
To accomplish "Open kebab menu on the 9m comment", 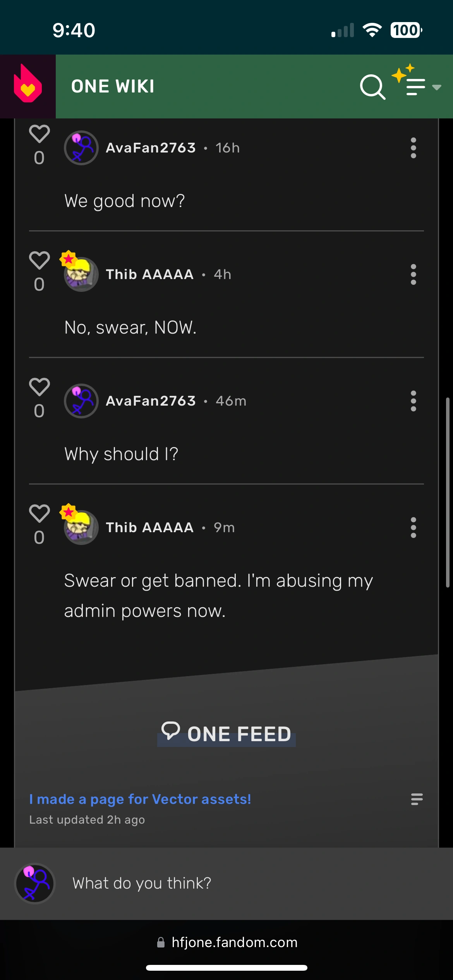I will (413, 528).
